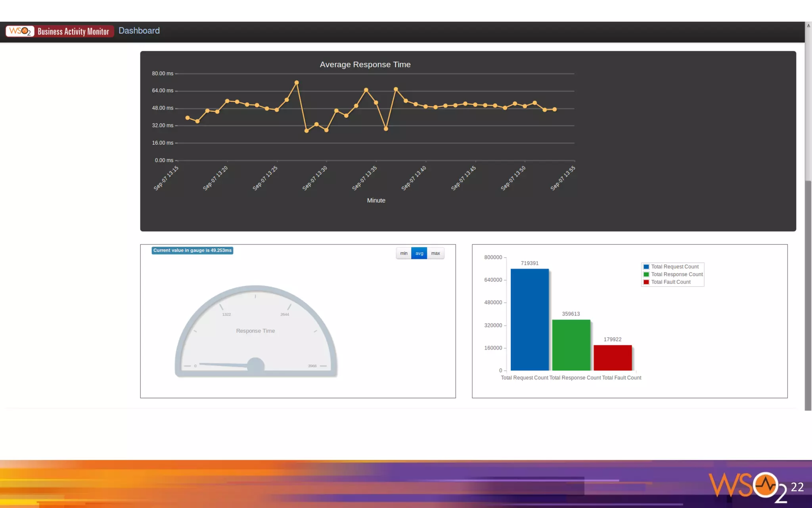Select the min gauge button
The width and height of the screenshot is (812, 508).
coord(404,253)
